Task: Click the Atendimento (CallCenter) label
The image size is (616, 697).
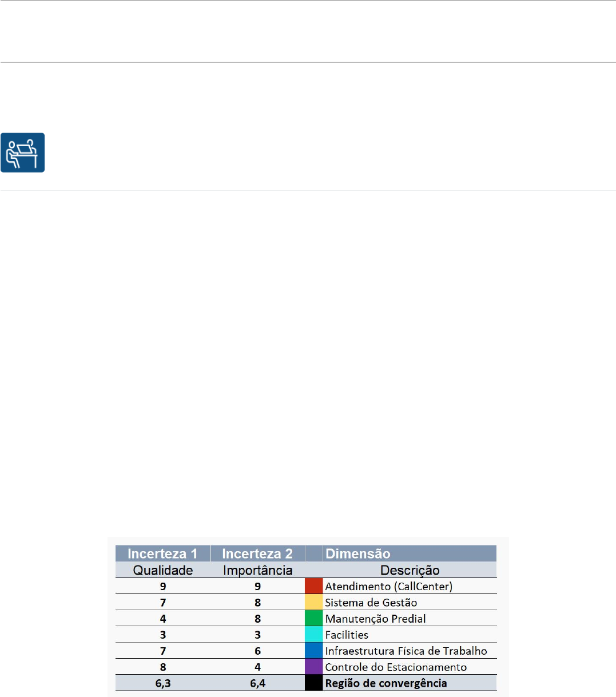Action: [388, 586]
